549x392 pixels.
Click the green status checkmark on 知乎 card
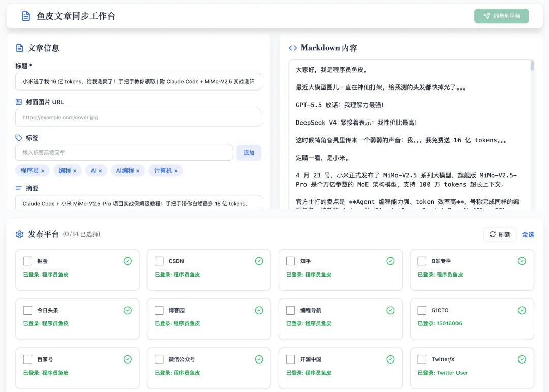tap(390, 261)
